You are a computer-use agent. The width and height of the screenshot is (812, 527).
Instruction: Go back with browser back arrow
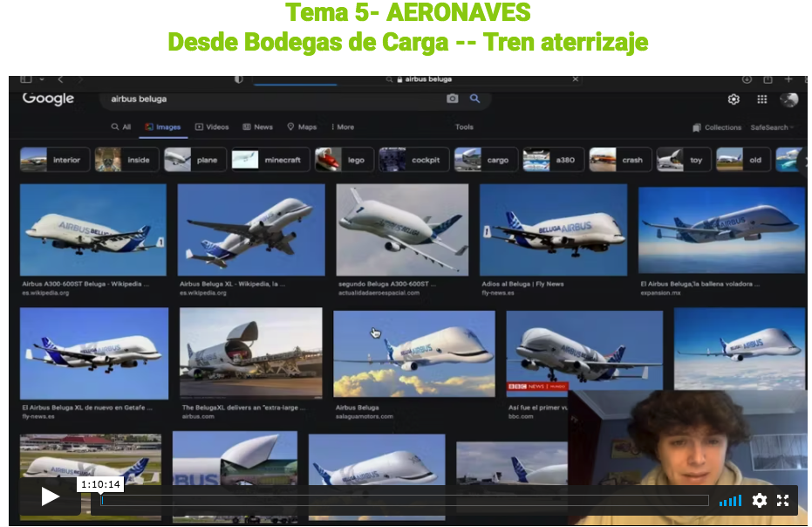(60, 79)
